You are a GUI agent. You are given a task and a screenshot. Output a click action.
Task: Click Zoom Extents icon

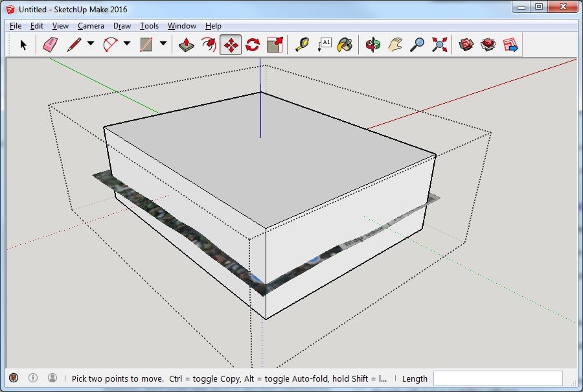[439, 45]
